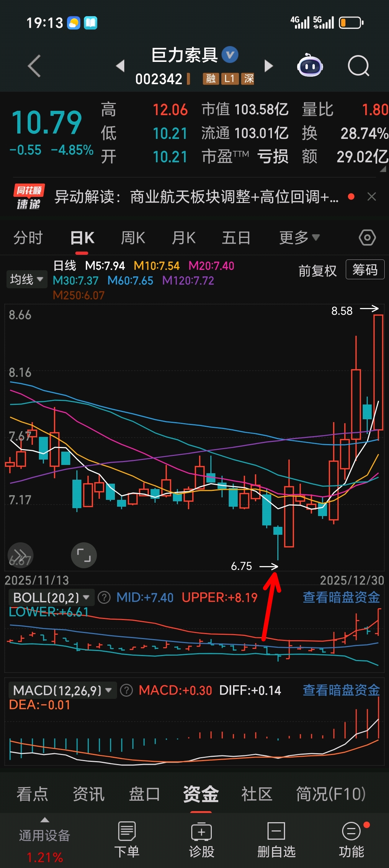The width and height of the screenshot is (389, 868).
Task: Open the AI robot assistant icon
Action: (x=310, y=65)
